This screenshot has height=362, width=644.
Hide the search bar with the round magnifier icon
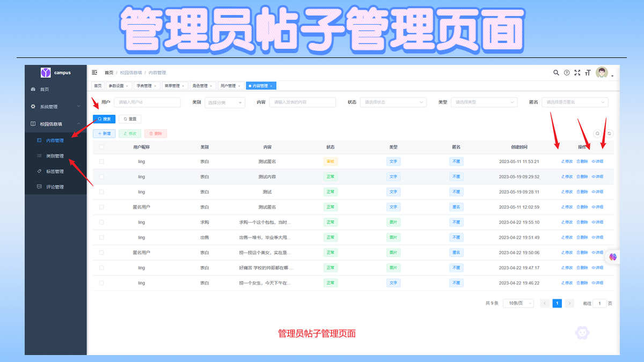click(x=597, y=134)
